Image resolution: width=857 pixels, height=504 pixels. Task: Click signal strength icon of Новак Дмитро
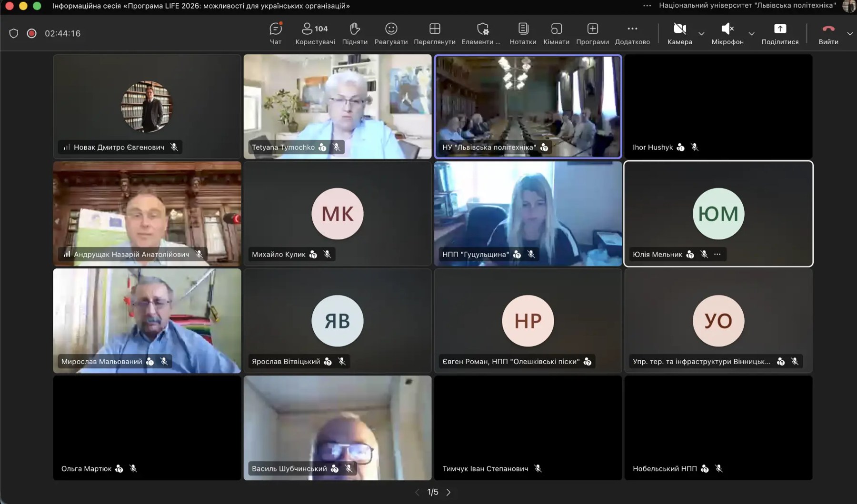point(67,147)
